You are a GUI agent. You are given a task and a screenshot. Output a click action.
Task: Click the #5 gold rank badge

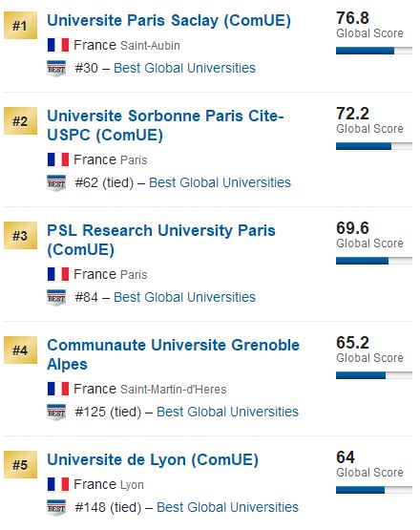[20, 465]
